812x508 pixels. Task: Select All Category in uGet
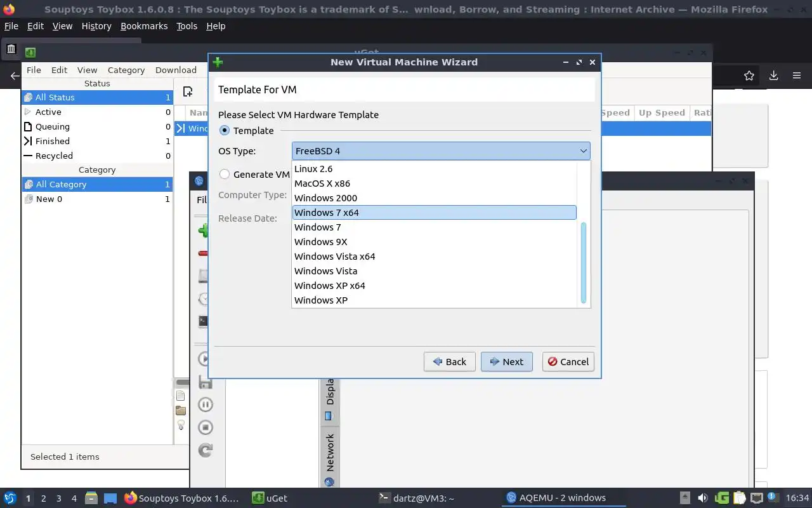(97, 184)
